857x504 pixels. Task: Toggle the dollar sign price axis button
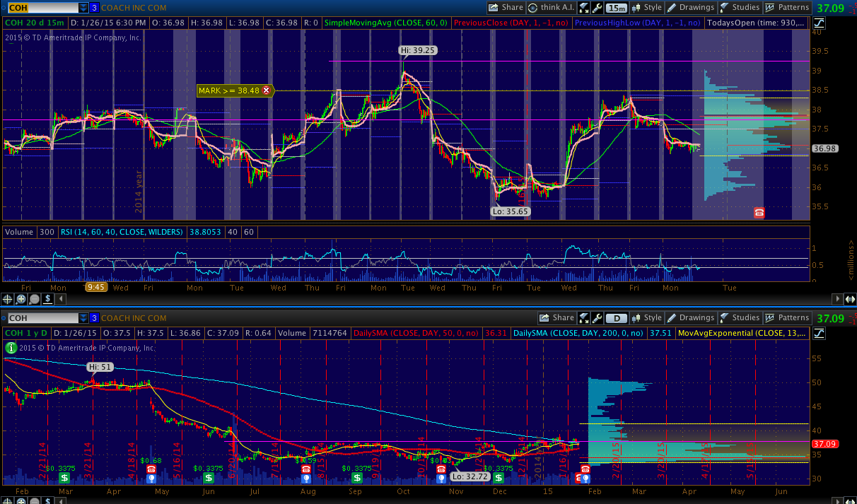(47, 299)
